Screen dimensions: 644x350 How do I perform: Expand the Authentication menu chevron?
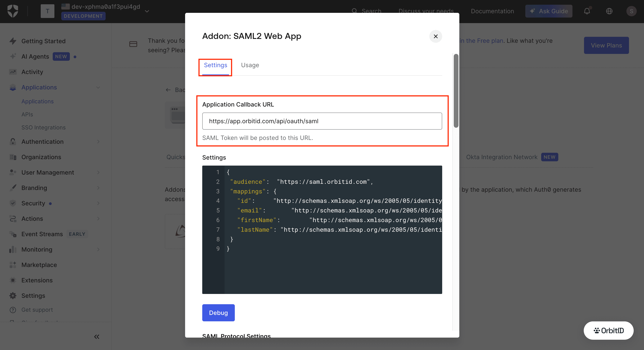click(98, 142)
